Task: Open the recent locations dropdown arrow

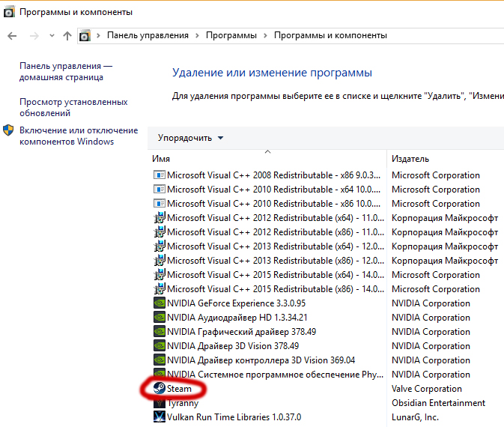Action: [52, 36]
